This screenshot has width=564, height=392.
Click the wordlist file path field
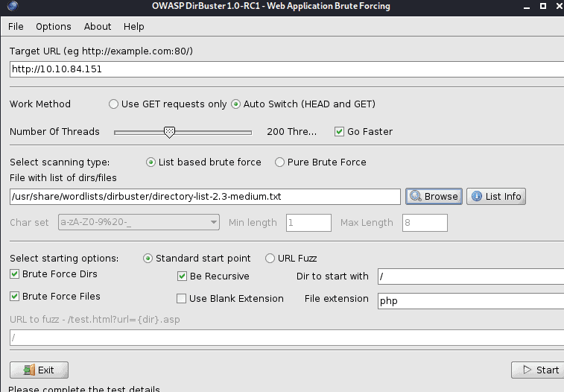[x=205, y=197]
